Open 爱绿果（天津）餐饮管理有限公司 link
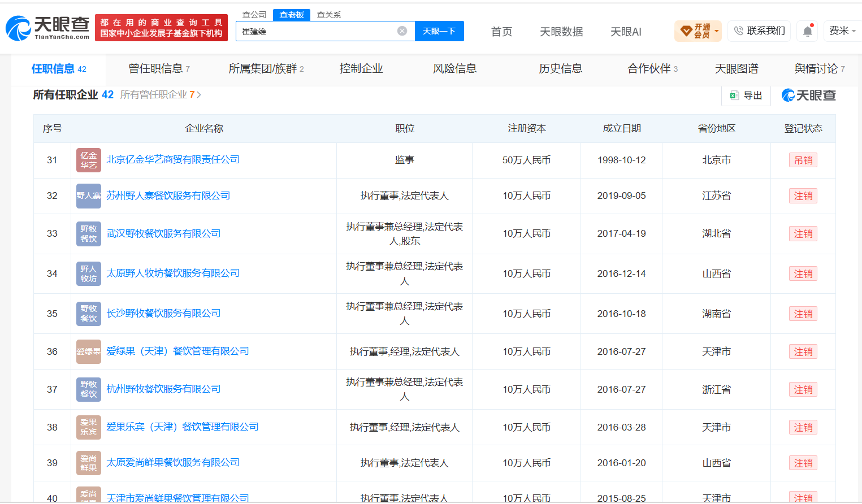Viewport: 862px width, 504px height. (177, 351)
